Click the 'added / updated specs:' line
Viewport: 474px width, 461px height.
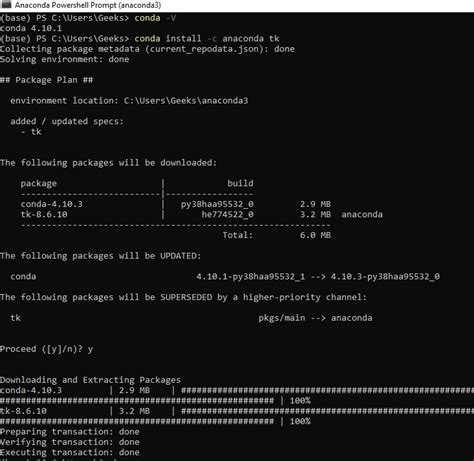(x=67, y=121)
